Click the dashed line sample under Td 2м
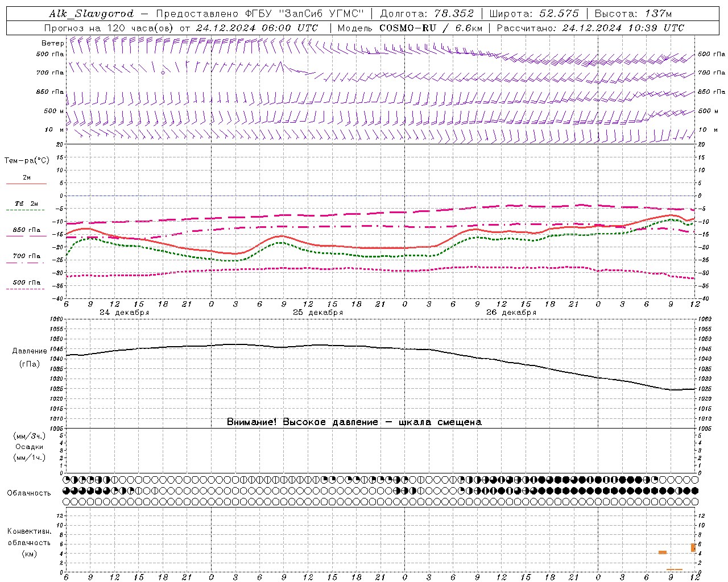728x582 pixels. coord(25,210)
